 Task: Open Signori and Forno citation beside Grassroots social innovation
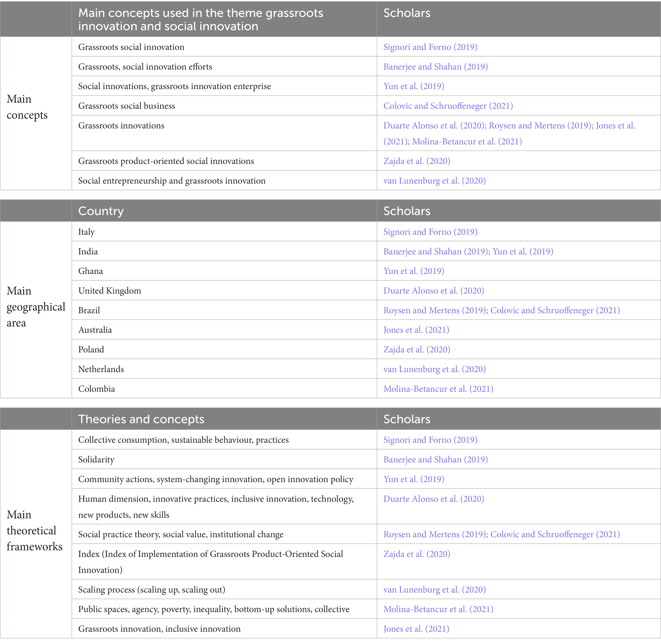(430, 47)
